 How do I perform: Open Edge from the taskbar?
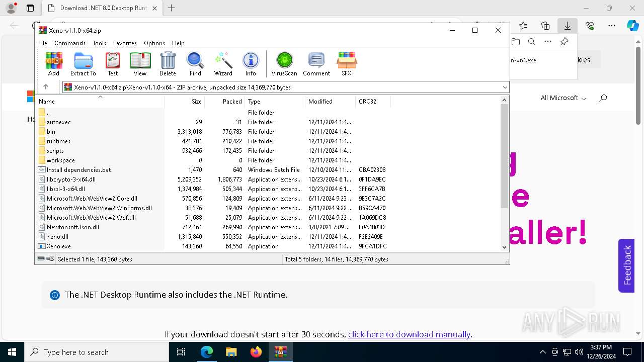[x=207, y=352]
